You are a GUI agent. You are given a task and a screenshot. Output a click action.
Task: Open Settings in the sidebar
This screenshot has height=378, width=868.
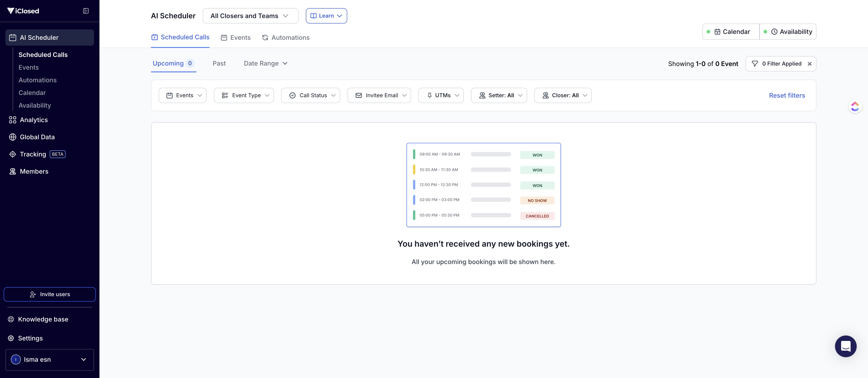pyautogui.click(x=30, y=338)
